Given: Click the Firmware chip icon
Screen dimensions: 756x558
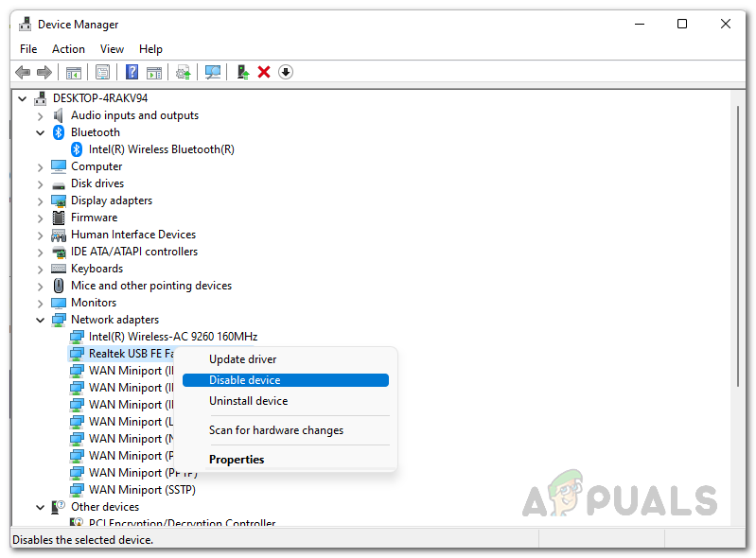Looking at the screenshot, I should [x=59, y=218].
